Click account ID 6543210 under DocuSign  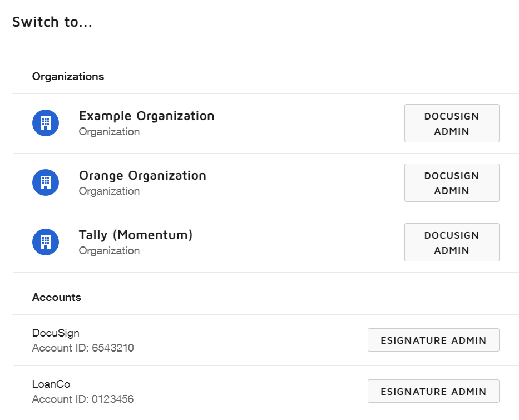82,348
